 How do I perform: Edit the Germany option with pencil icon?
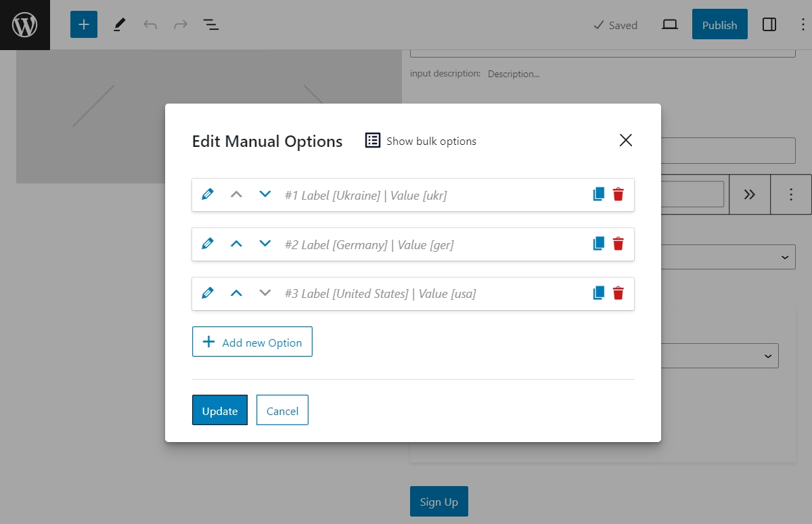208,244
